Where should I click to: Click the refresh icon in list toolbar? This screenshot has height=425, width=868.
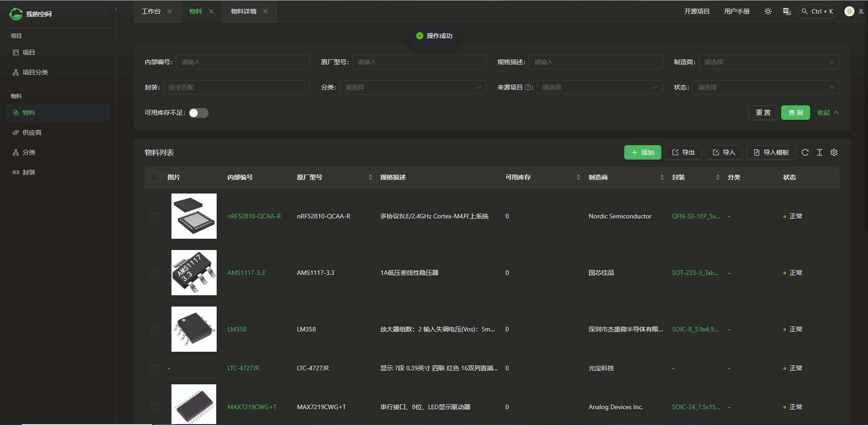click(805, 153)
